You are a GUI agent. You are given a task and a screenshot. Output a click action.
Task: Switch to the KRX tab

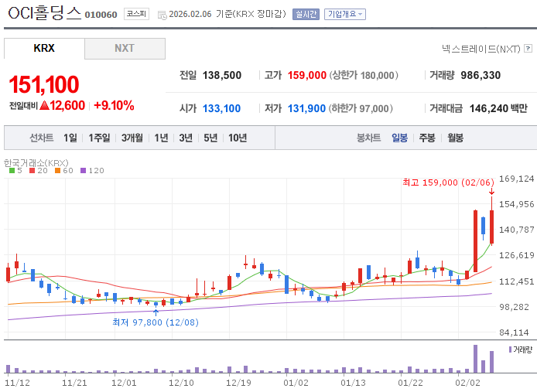point(44,48)
